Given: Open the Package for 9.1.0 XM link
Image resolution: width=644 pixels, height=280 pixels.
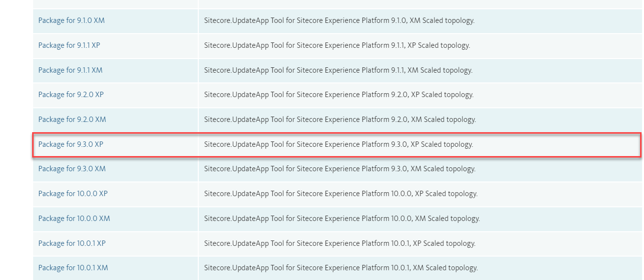Looking at the screenshot, I should tap(71, 20).
